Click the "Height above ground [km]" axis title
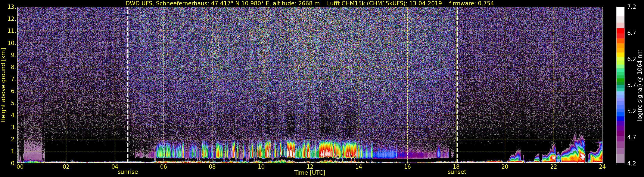This screenshot has height=177, width=644. [x=3, y=85]
